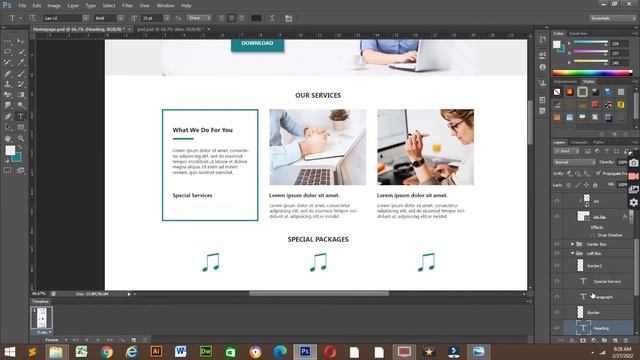Image resolution: width=640 pixels, height=360 pixels.
Task: Select the Eraser tool
Action: pos(8,95)
